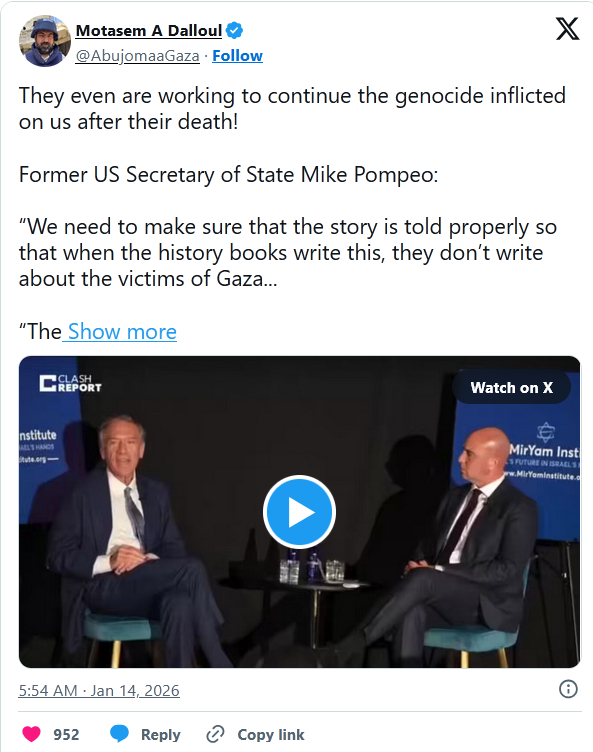
Task: Click the Watch on X button
Action: (x=511, y=387)
